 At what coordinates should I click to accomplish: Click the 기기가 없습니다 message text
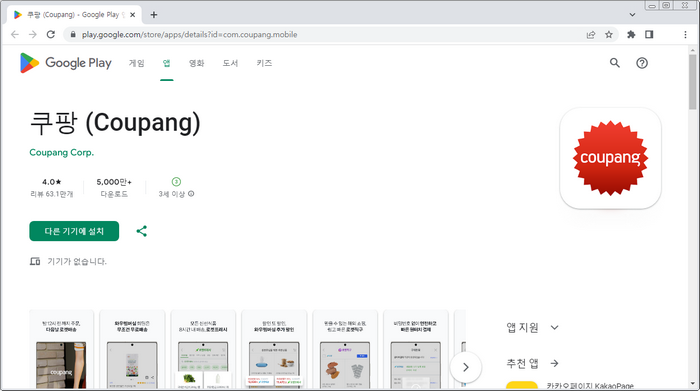77,261
